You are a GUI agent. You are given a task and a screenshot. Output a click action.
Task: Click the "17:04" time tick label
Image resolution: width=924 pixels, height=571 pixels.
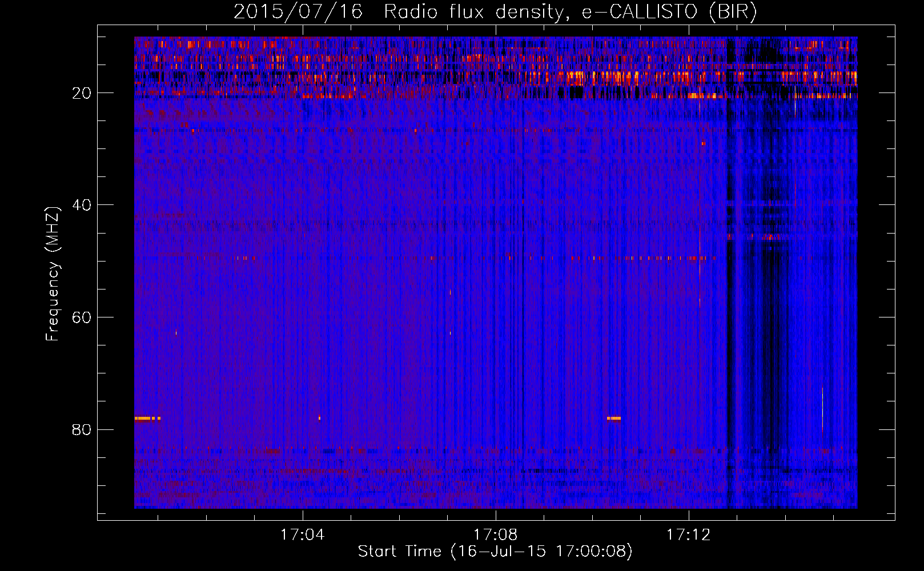[302, 534]
